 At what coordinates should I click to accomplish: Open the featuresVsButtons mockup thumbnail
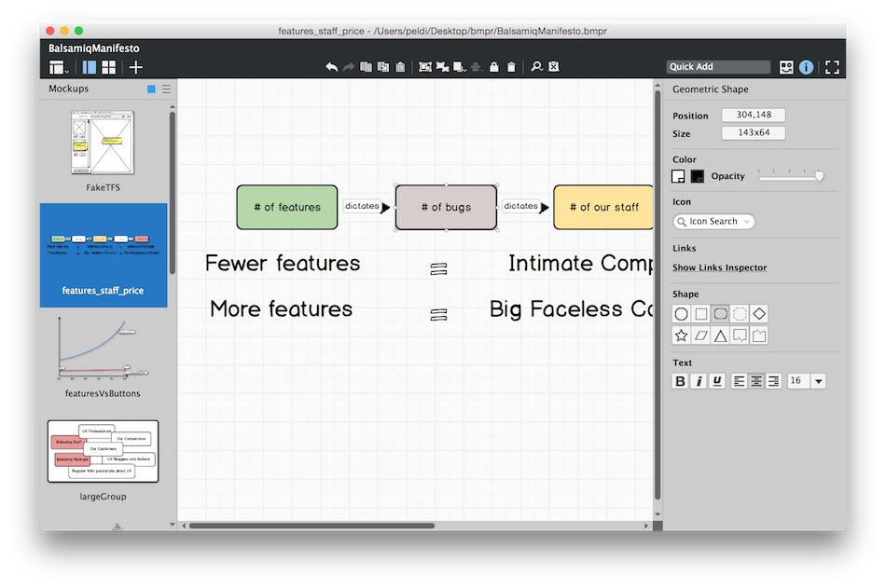[103, 349]
